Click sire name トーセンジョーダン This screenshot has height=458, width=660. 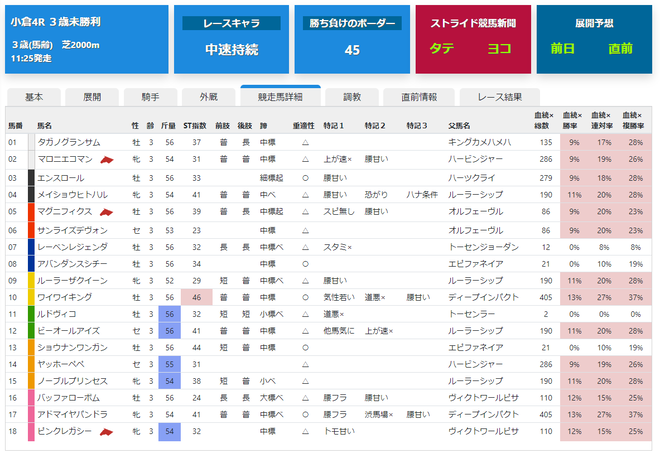tap(483, 247)
